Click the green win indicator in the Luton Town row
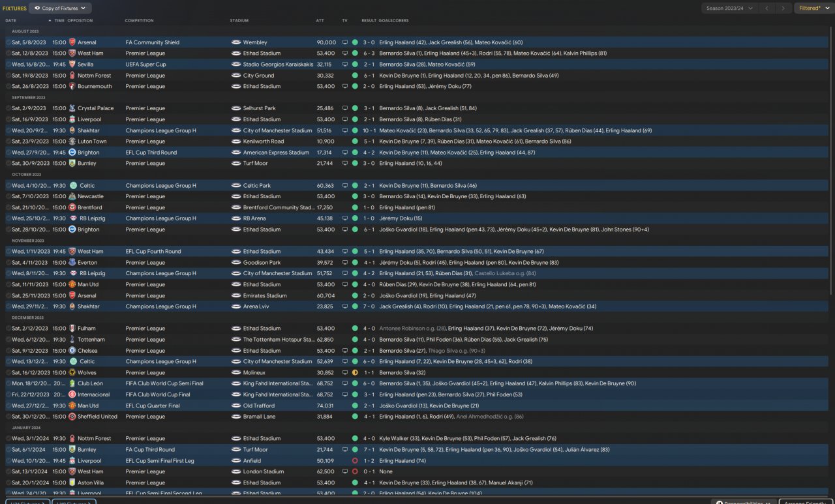 (355, 141)
